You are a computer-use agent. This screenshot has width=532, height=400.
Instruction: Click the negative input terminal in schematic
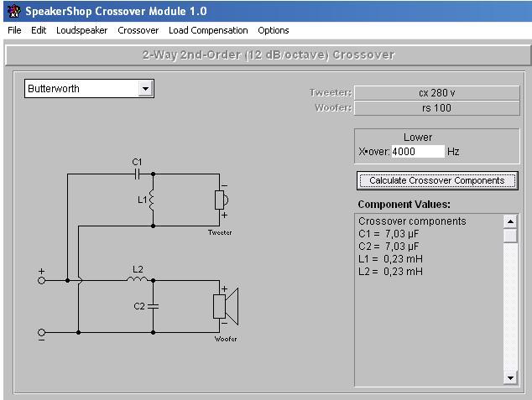point(41,332)
